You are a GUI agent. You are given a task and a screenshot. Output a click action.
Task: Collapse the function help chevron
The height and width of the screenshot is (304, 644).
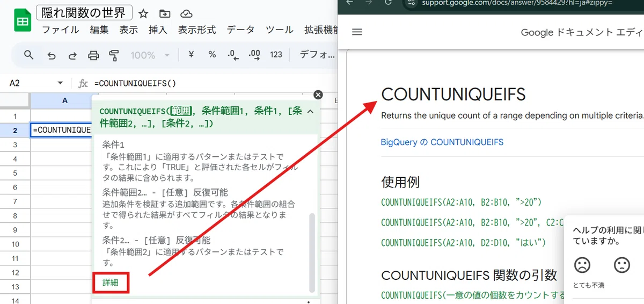point(310,112)
